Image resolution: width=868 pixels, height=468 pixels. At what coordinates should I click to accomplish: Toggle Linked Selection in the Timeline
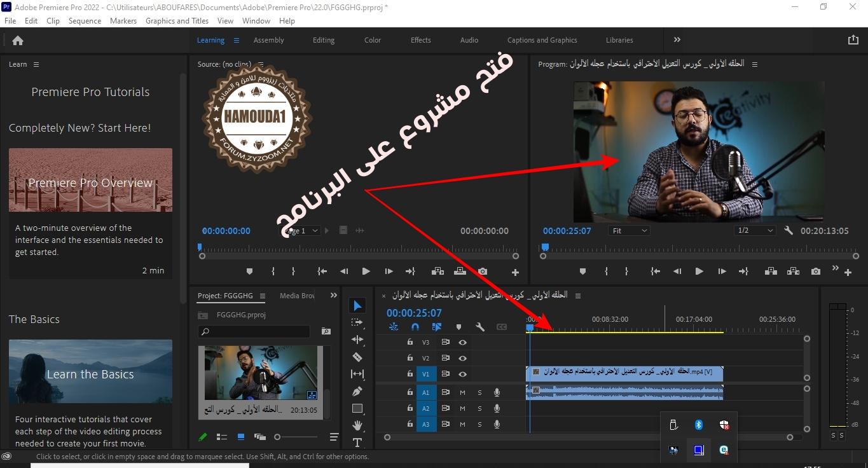pyautogui.click(x=437, y=327)
